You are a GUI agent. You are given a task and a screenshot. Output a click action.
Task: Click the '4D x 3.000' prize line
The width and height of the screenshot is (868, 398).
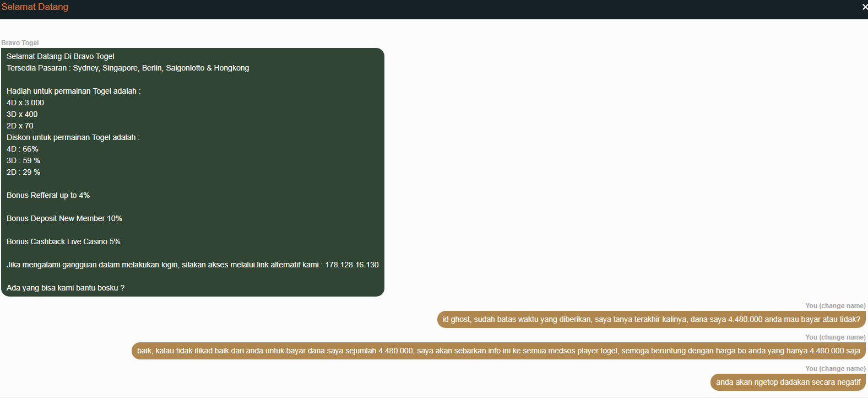pyautogui.click(x=25, y=103)
